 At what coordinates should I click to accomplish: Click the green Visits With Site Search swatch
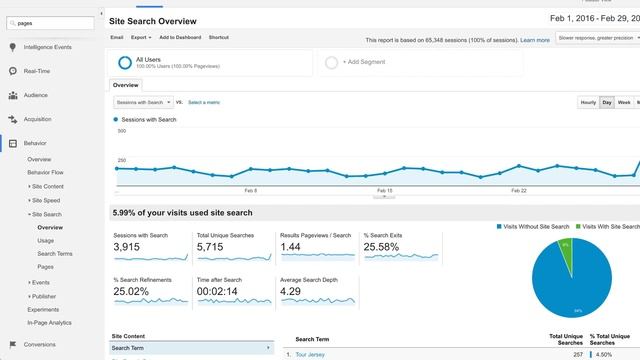[x=578, y=227]
